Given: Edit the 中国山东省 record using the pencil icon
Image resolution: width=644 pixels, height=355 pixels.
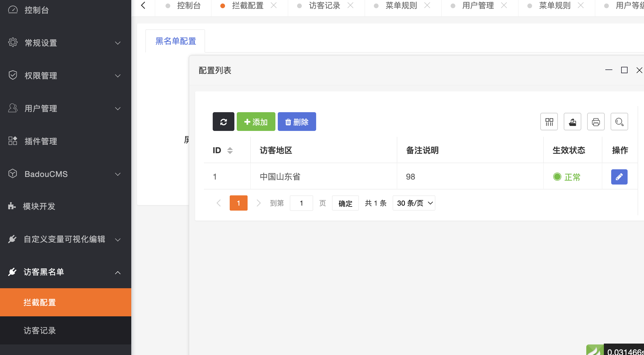Looking at the screenshot, I should tap(619, 177).
